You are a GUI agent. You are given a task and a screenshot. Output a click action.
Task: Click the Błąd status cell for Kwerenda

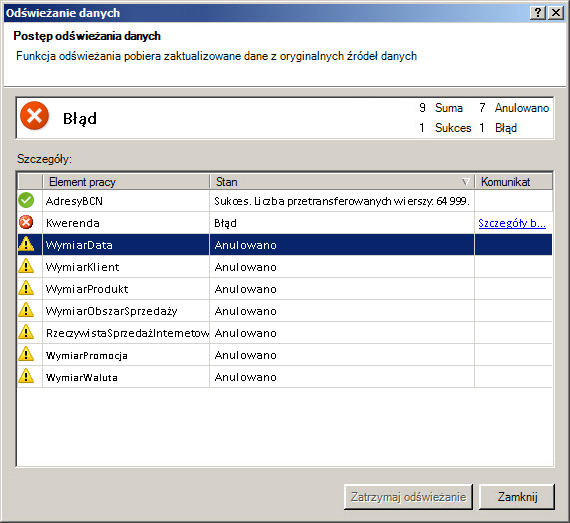point(342,223)
